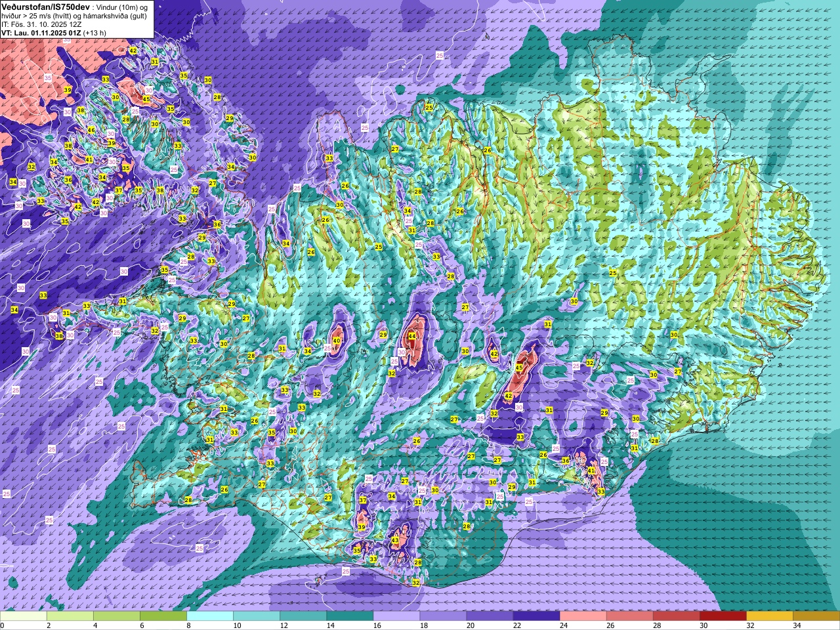Image resolution: width=840 pixels, height=630 pixels.
Task: Click the bold title "Veðurstofan/IS750dev"
Action: (x=45, y=7)
